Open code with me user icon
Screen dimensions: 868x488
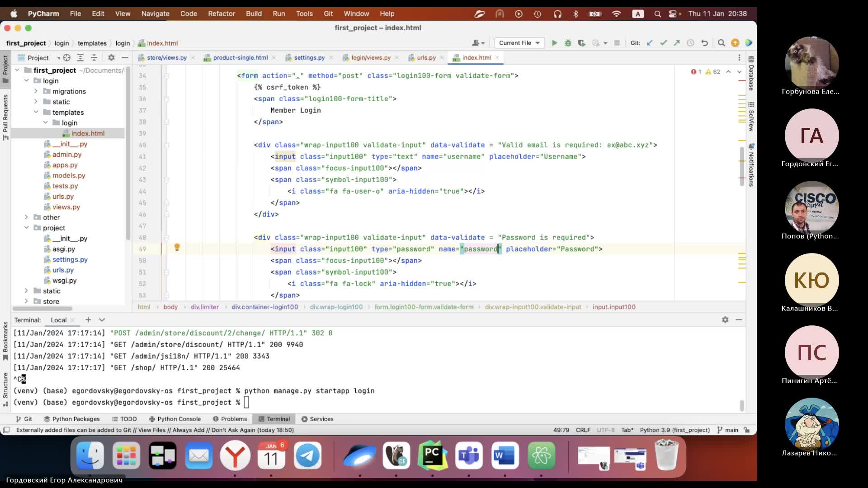[x=478, y=43]
